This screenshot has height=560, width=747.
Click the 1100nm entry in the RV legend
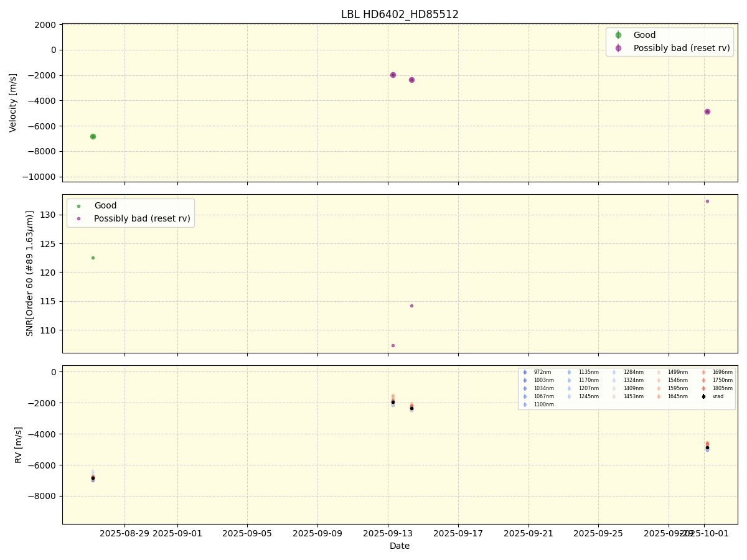[x=543, y=404]
